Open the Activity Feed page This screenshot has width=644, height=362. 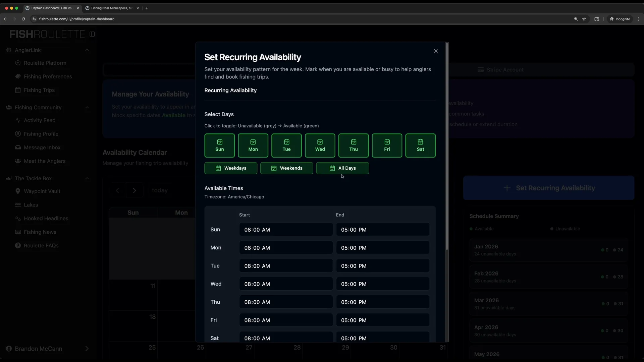39,120
